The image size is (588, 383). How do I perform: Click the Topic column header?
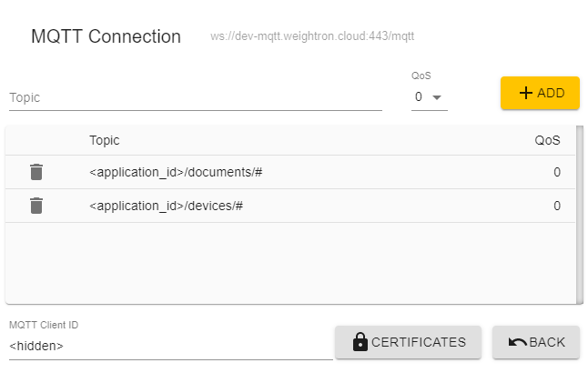coord(105,140)
